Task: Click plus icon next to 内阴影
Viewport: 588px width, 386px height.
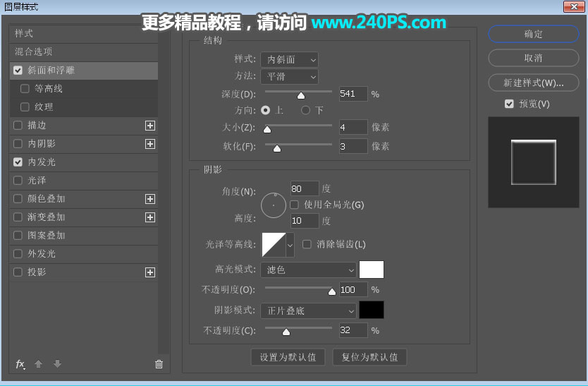Action: pyautogui.click(x=150, y=144)
